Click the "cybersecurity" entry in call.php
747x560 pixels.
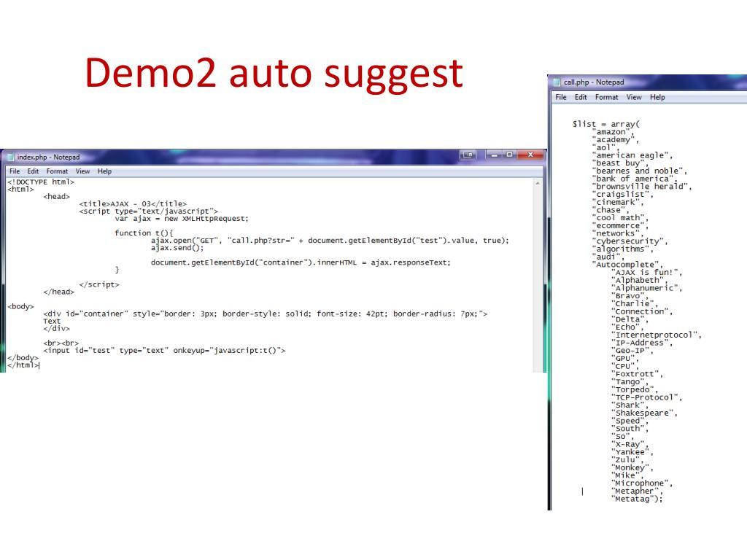(630, 241)
